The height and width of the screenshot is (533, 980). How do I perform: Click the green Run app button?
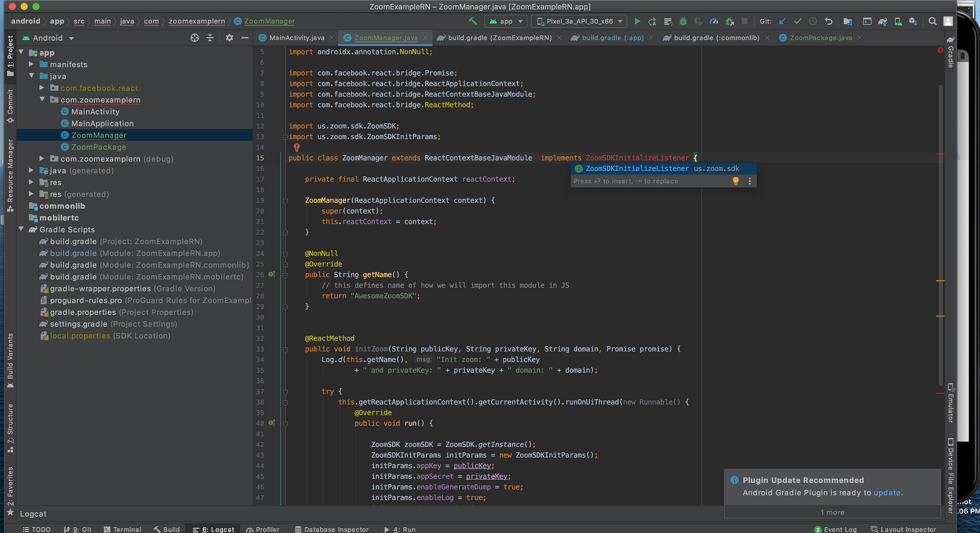pos(637,21)
